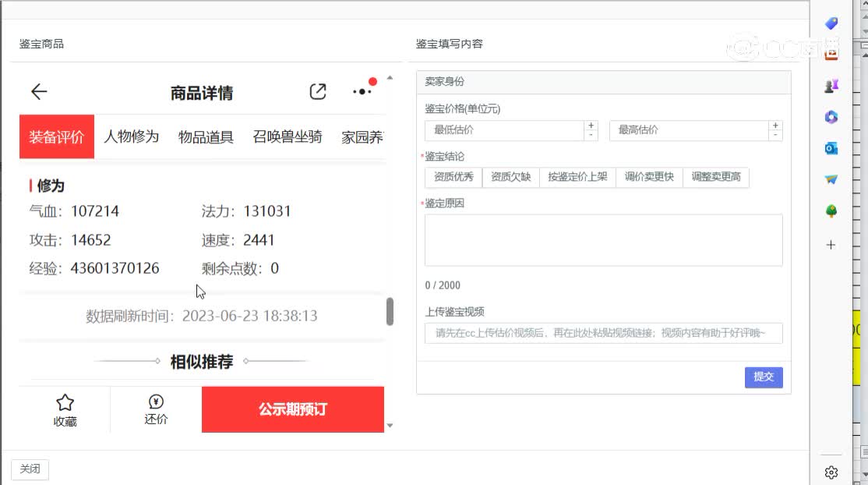Click the 商品详情 page title
Image resolution: width=868 pixels, height=485 pixels.
[202, 93]
